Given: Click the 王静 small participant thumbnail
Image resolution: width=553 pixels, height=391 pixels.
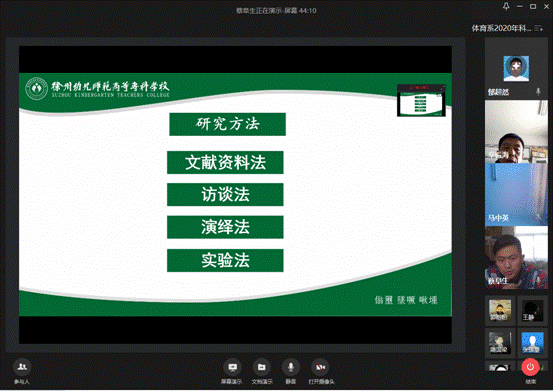Looking at the screenshot, I should pos(533,311).
